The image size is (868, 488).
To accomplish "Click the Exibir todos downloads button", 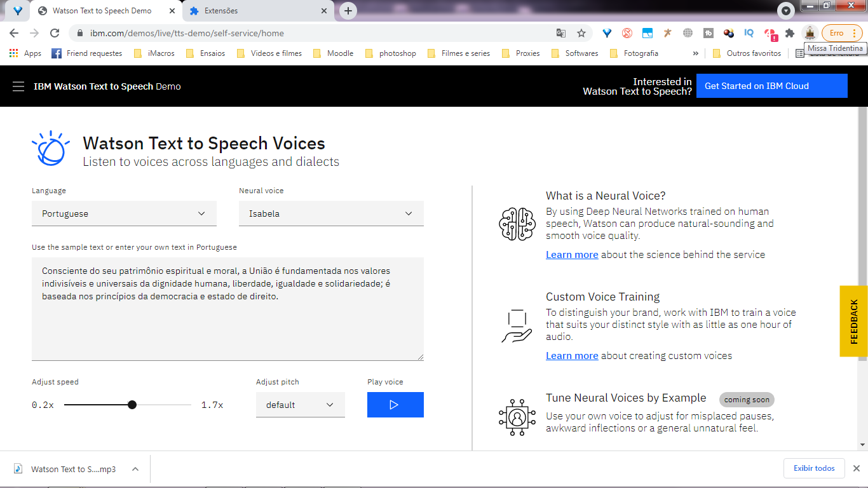I will (x=814, y=468).
